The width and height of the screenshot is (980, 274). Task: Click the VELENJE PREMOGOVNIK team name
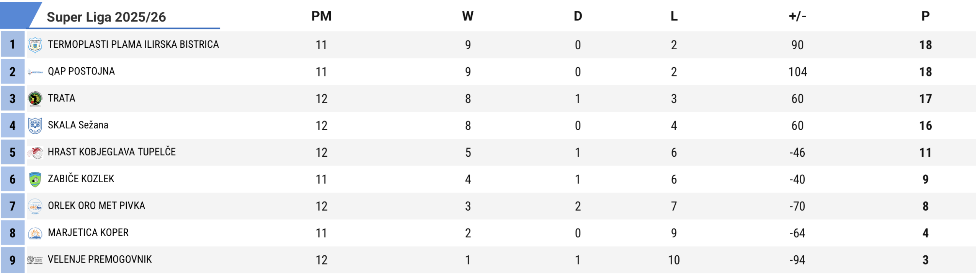point(100,259)
